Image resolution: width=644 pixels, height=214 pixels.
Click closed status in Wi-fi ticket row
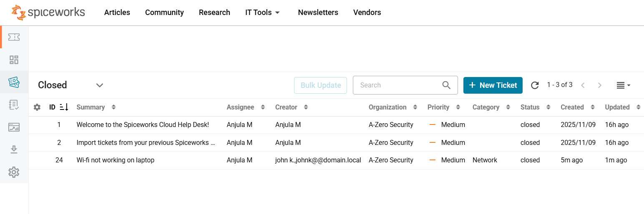tap(530, 160)
